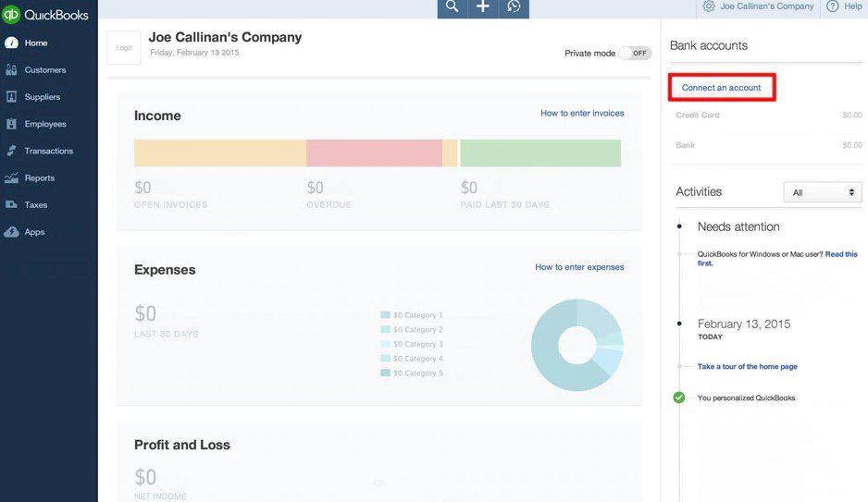Click the Help question mark icon
Viewport: 868px width, 502px height.
coord(833,6)
